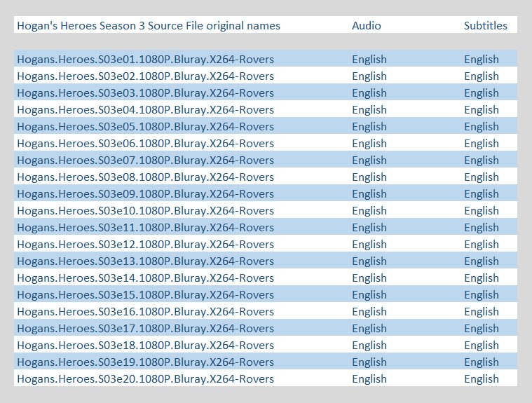Select file name Hogans.Heroes.S03e13.1080P.Bluray.X264-Rovers

pos(146,261)
